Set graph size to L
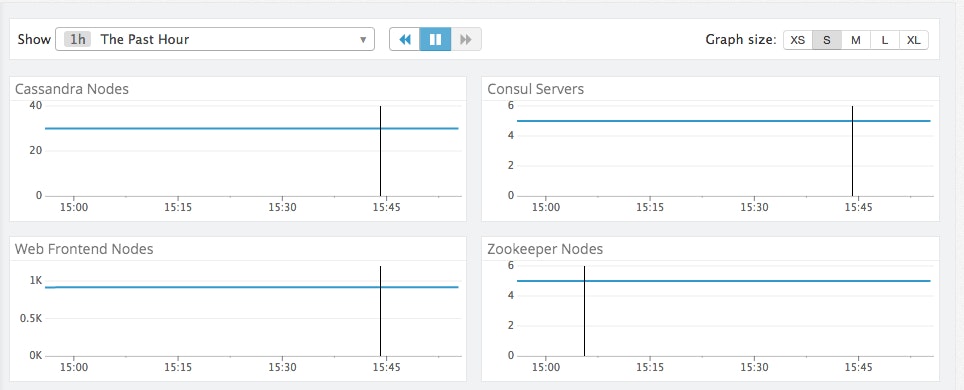This screenshot has height=390, width=964. click(x=885, y=40)
